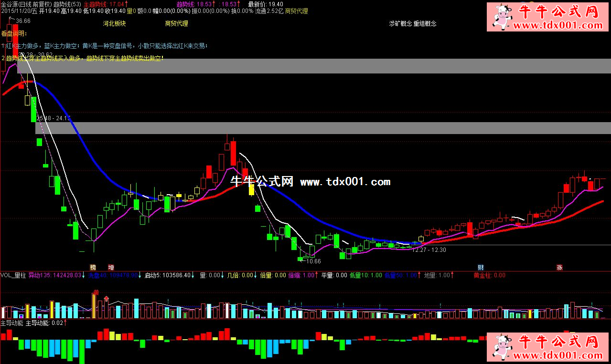Click the 财 marker icon below chart
This screenshot has height=364, width=611.
pos(481,267)
